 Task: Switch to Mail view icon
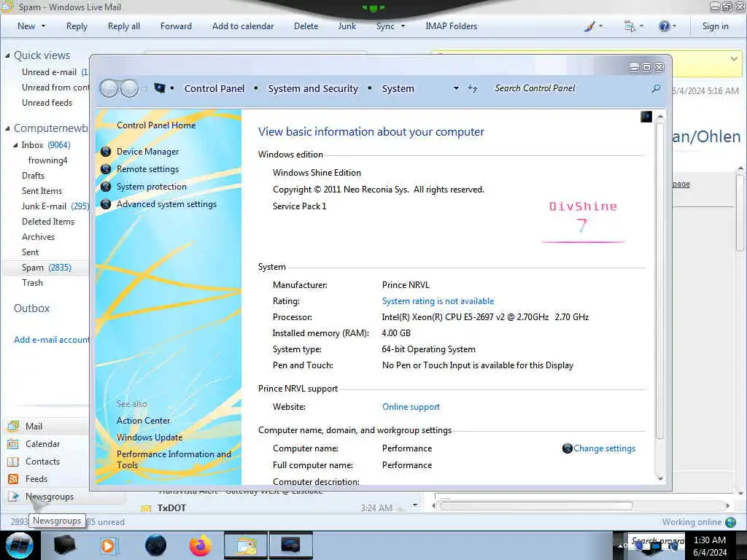[x=13, y=426]
